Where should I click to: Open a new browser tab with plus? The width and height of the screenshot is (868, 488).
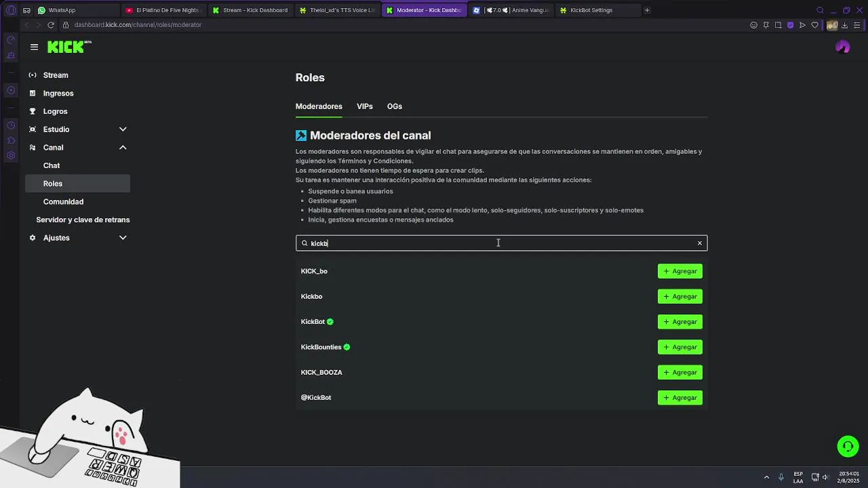point(647,10)
